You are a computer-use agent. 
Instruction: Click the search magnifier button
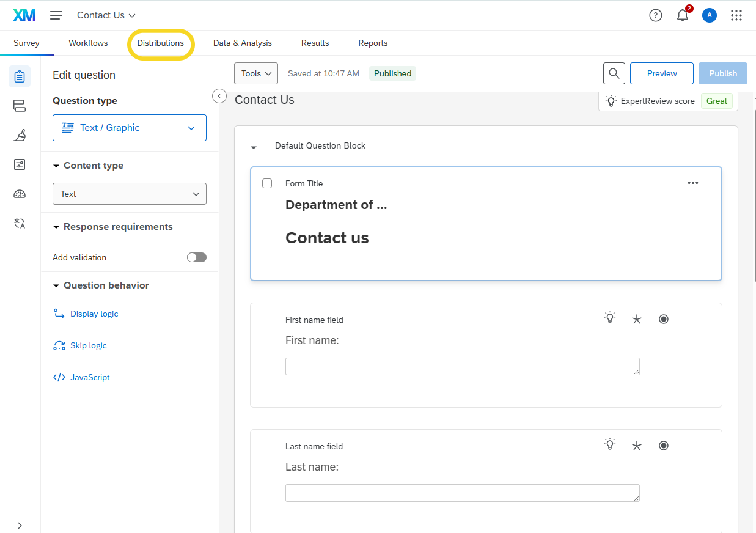click(x=614, y=73)
